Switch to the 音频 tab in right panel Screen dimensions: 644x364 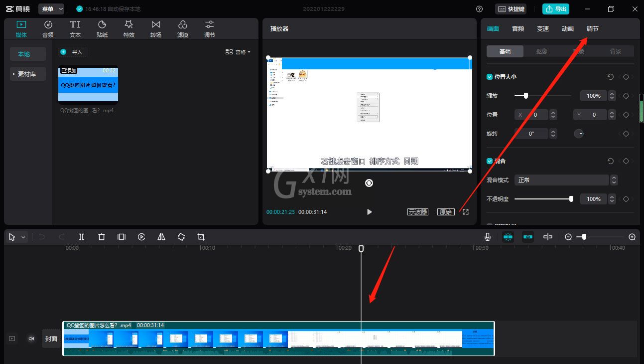[518, 29]
